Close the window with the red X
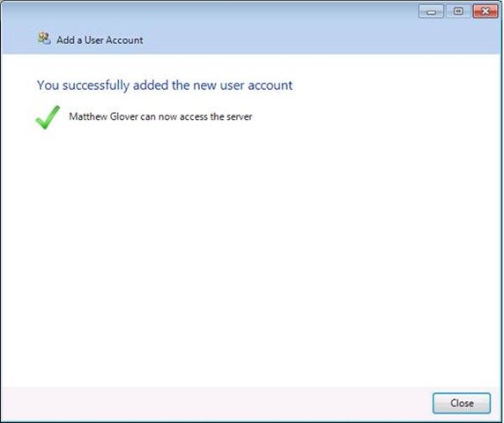 (485, 11)
